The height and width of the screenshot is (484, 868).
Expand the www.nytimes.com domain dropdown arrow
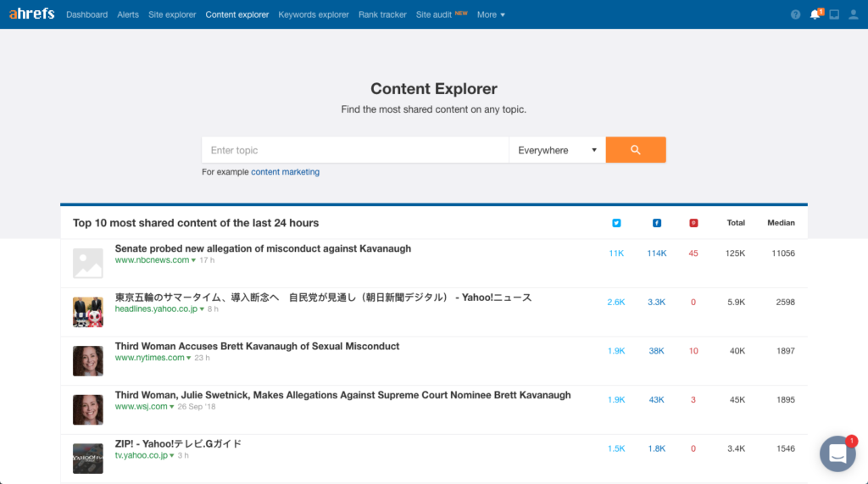[189, 359]
